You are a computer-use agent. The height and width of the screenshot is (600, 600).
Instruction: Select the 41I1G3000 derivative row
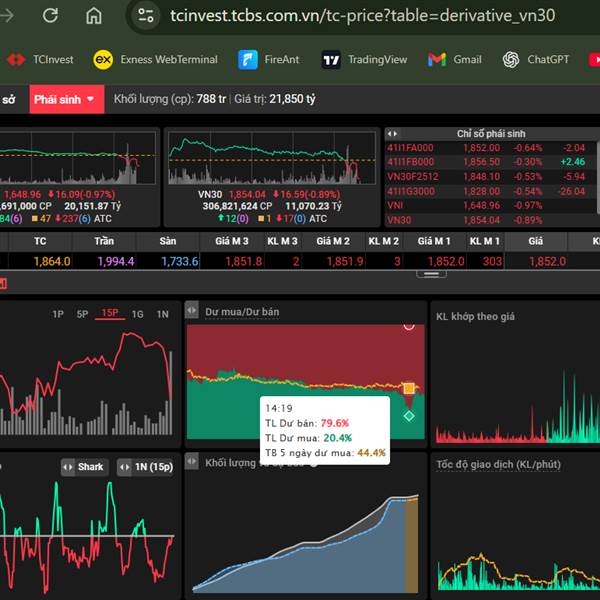tap(490, 191)
